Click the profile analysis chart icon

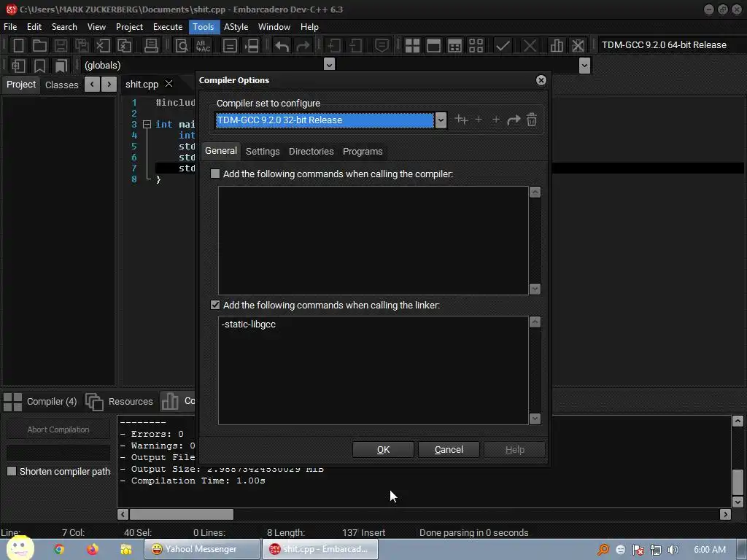[x=557, y=46]
